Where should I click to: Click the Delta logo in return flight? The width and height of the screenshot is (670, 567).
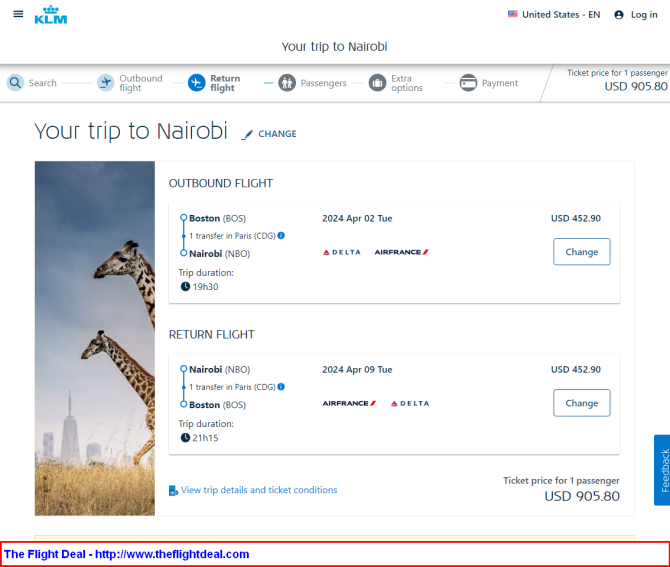click(410, 403)
